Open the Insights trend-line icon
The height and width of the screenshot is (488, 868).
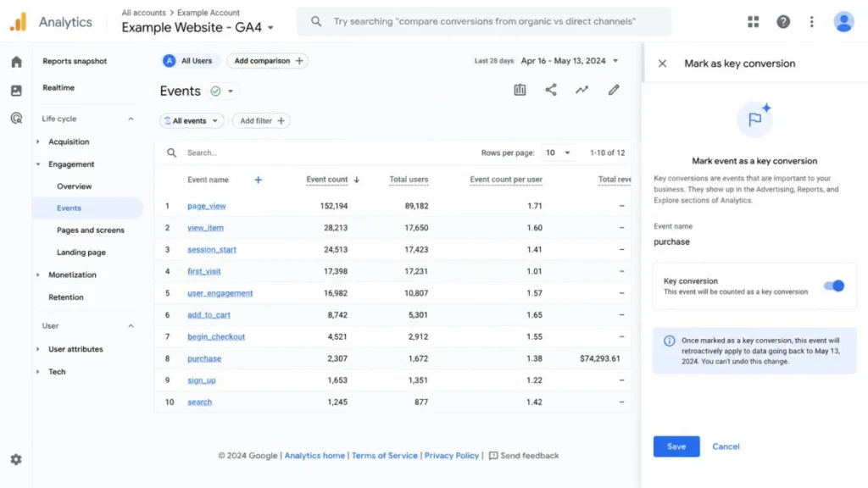pyautogui.click(x=581, y=90)
